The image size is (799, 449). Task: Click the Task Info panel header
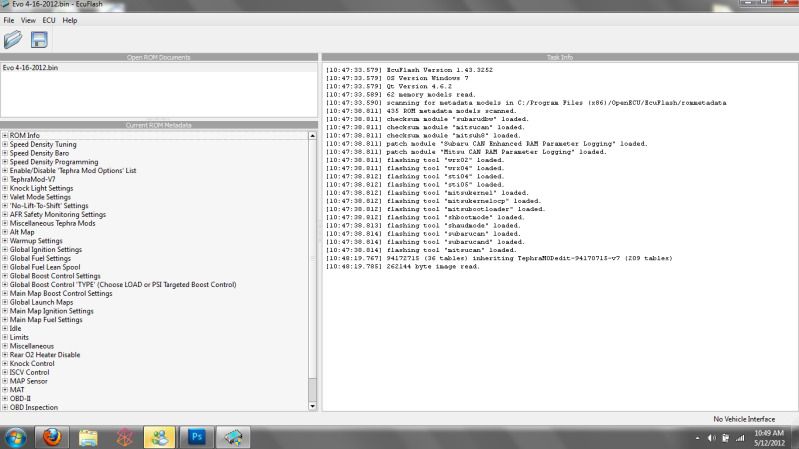[x=560, y=57]
